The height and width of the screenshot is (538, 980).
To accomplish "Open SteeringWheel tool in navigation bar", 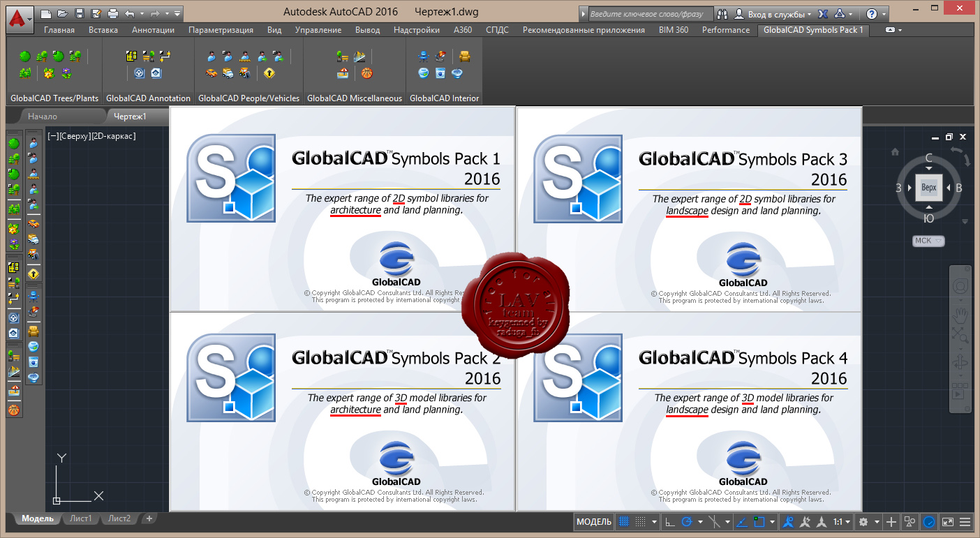I will click(960, 286).
